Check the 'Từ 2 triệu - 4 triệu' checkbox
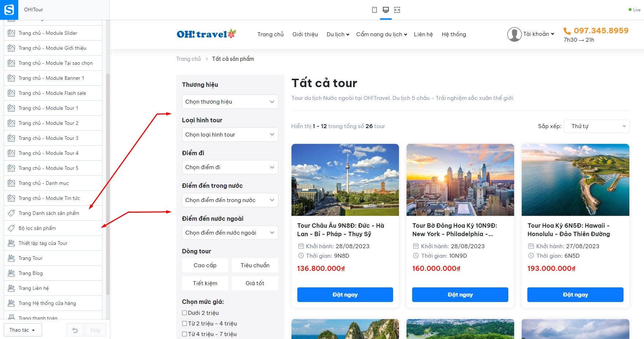Image resolution: width=644 pixels, height=339 pixels. point(185,324)
